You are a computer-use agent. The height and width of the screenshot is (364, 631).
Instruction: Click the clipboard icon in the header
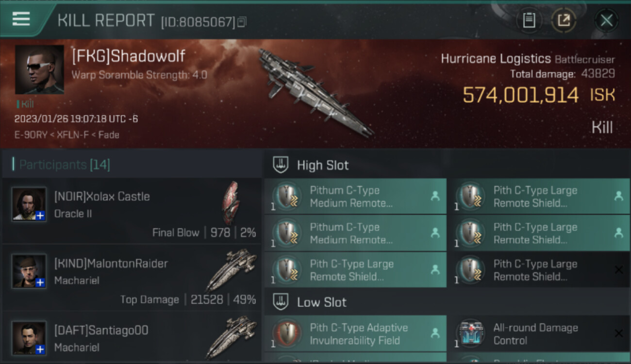click(529, 20)
